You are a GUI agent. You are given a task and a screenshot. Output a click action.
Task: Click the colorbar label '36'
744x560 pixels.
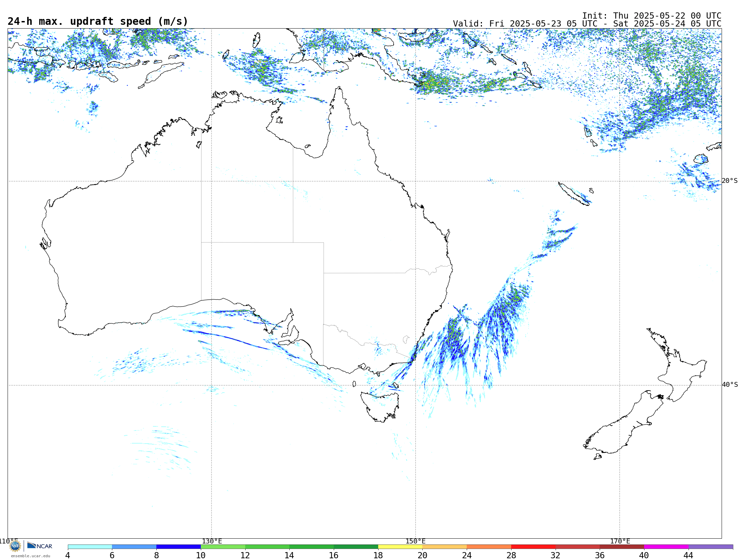coord(600,555)
